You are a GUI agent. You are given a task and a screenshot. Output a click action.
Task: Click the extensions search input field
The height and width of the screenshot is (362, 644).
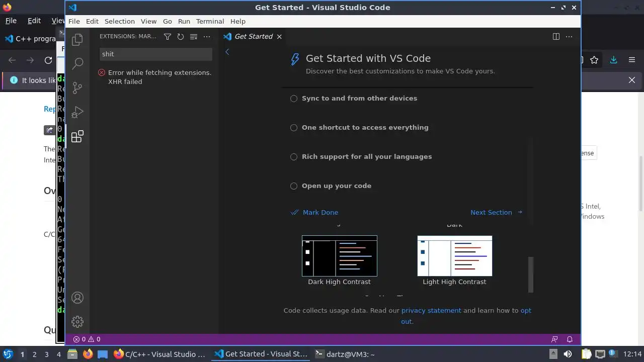pyautogui.click(x=156, y=54)
